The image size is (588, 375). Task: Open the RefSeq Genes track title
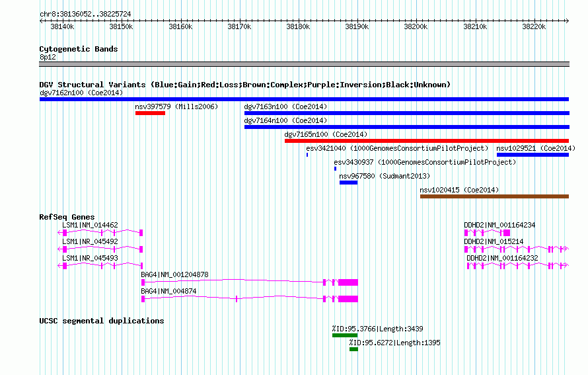pos(67,217)
